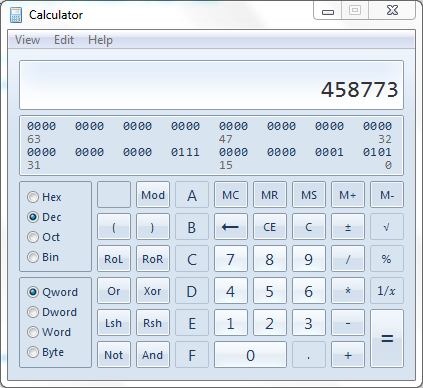
Task: Click the Calculator title bar icon
Action: (x=15, y=15)
